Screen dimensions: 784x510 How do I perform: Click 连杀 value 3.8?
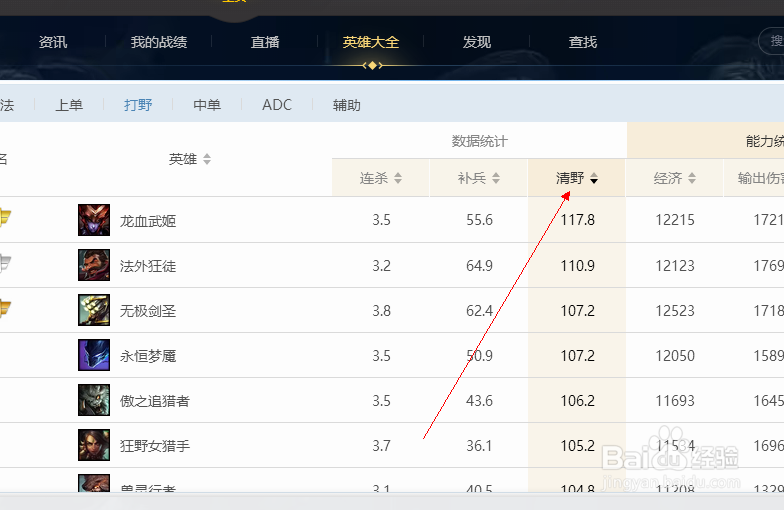coord(382,311)
